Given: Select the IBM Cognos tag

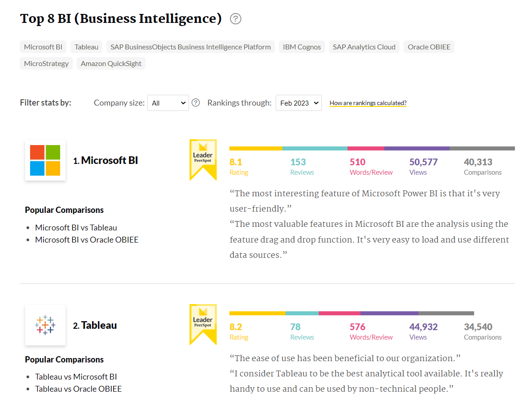Looking at the screenshot, I should tap(302, 47).
